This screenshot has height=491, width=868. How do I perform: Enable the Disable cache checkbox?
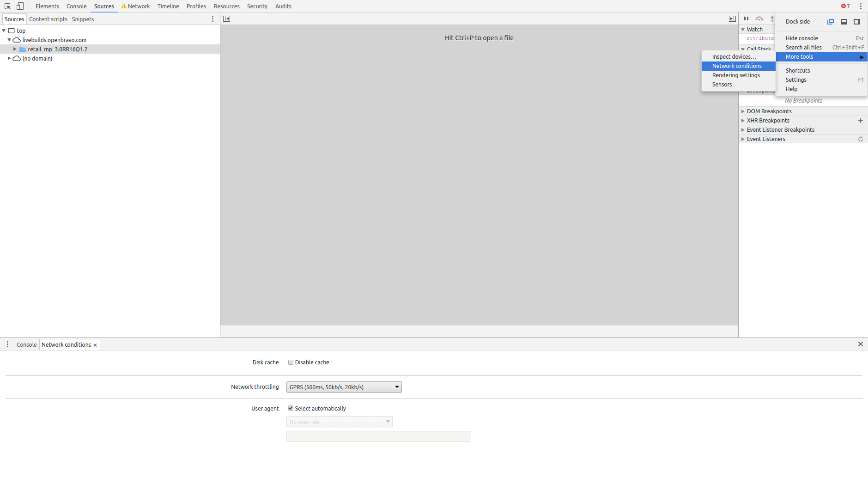click(x=291, y=362)
